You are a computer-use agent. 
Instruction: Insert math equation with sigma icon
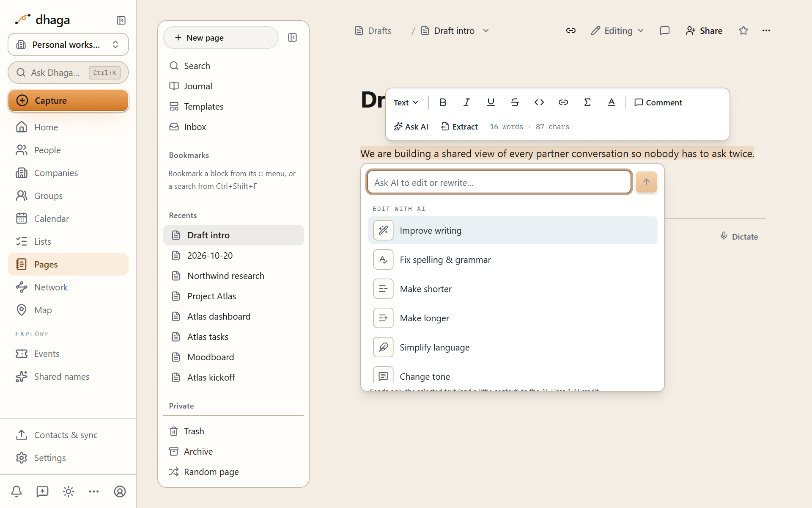tap(587, 102)
